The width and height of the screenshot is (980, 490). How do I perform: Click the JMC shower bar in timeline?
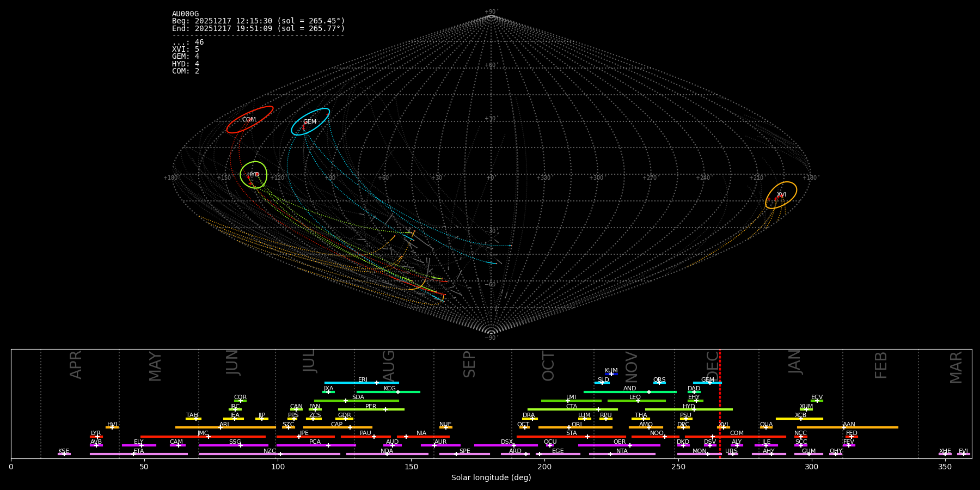click(x=203, y=437)
